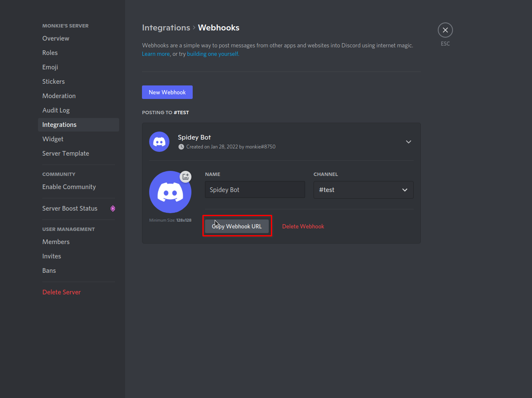Image resolution: width=532 pixels, height=398 pixels.
Task: Collapse the Spidey Bot webhook card chevron
Action: 409,142
